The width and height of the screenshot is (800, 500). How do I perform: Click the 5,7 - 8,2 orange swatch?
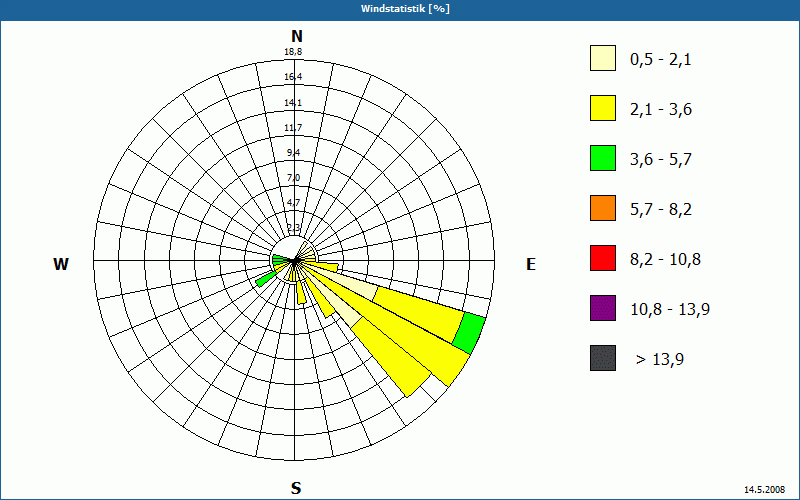(x=603, y=208)
